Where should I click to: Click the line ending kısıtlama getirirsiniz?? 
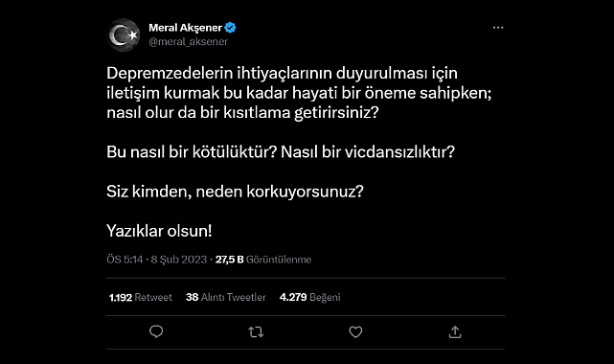click(242, 113)
